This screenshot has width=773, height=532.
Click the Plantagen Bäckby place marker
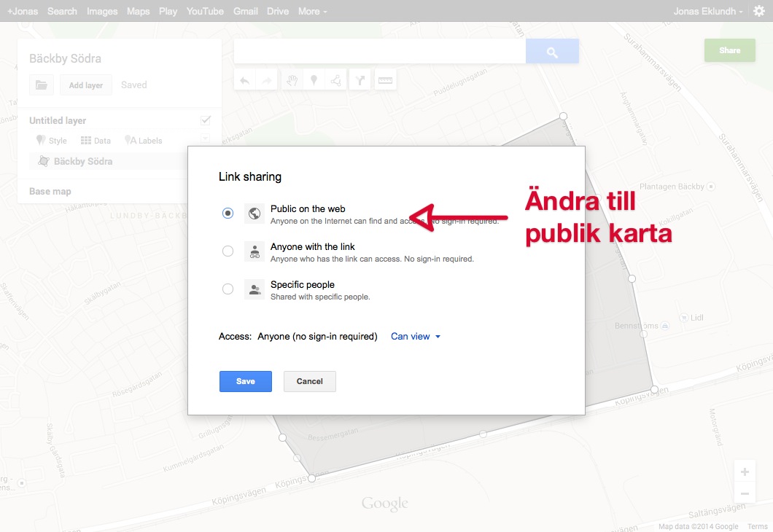click(x=711, y=187)
